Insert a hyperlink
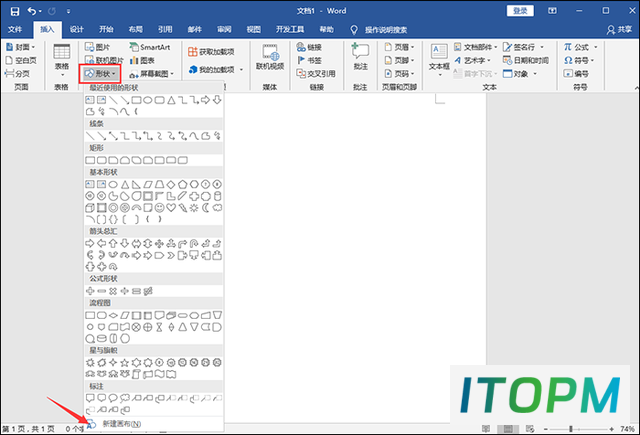640x435 pixels. pos(309,47)
